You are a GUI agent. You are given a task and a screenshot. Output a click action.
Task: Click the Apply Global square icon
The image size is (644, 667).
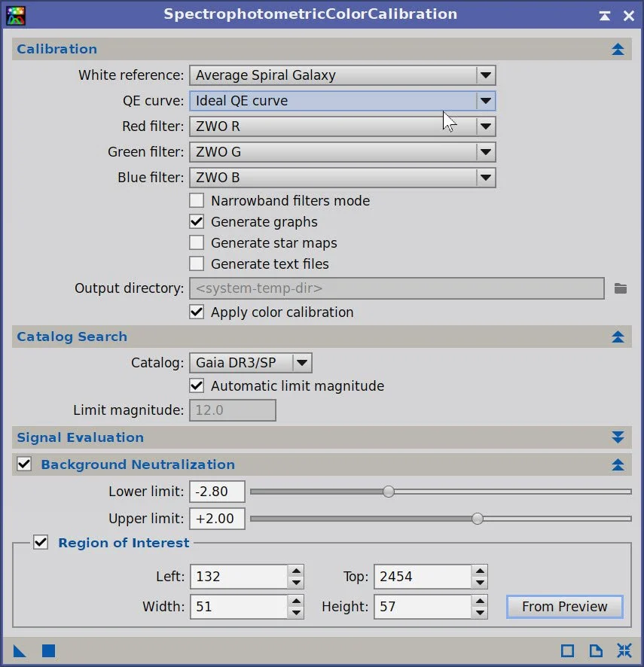[48, 651]
